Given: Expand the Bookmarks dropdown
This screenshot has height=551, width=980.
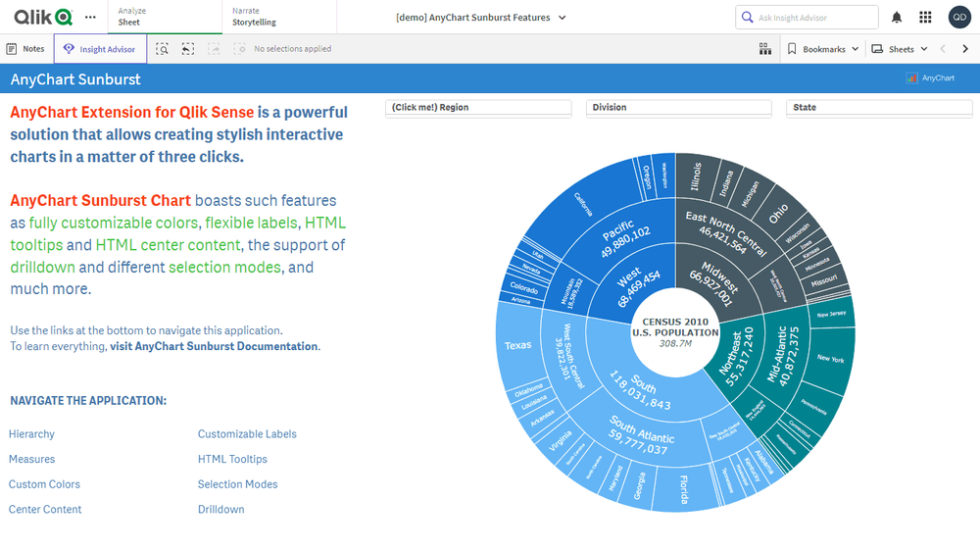Looking at the screenshot, I should click(823, 49).
